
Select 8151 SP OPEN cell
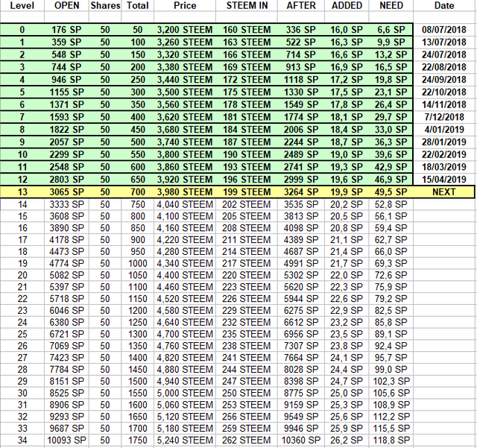pyautogui.click(x=66, y=382)
